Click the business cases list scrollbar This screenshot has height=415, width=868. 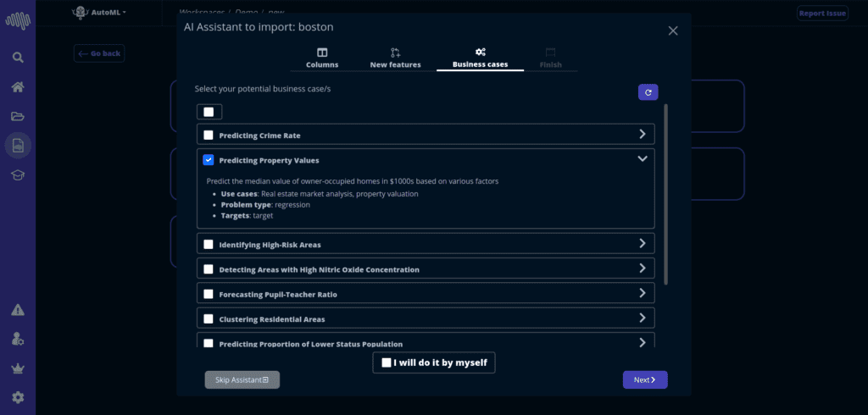click(x=665, y=194)
